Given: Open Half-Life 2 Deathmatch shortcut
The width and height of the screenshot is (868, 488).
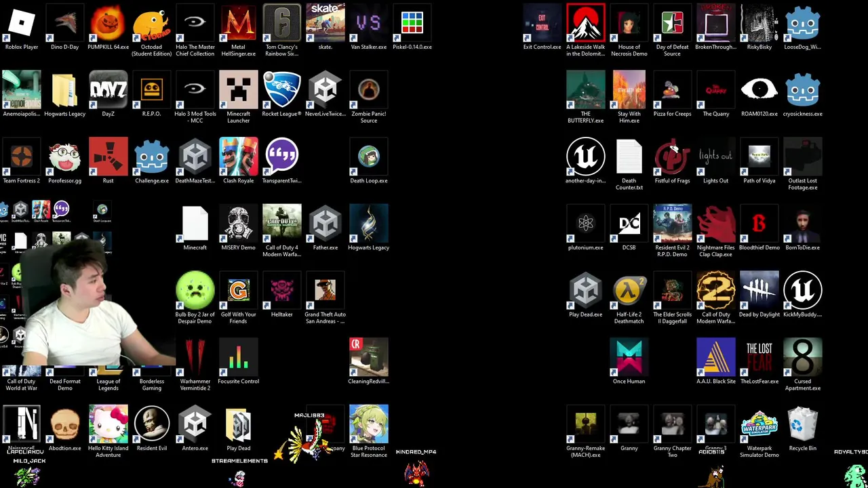Looking at the screenshot, I should (629, 290).
